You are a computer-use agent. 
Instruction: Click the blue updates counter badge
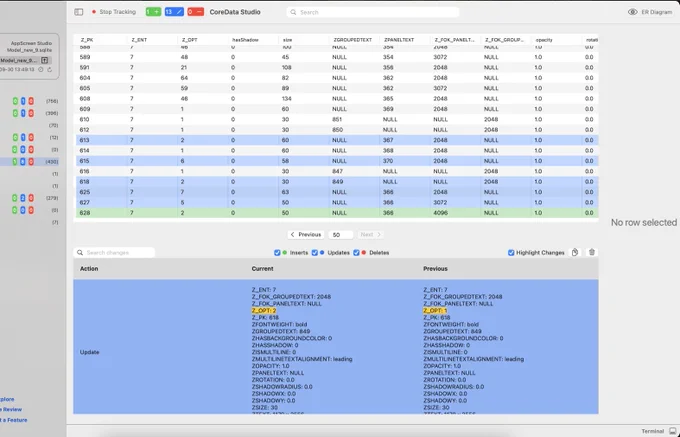[x=174, y=12]
